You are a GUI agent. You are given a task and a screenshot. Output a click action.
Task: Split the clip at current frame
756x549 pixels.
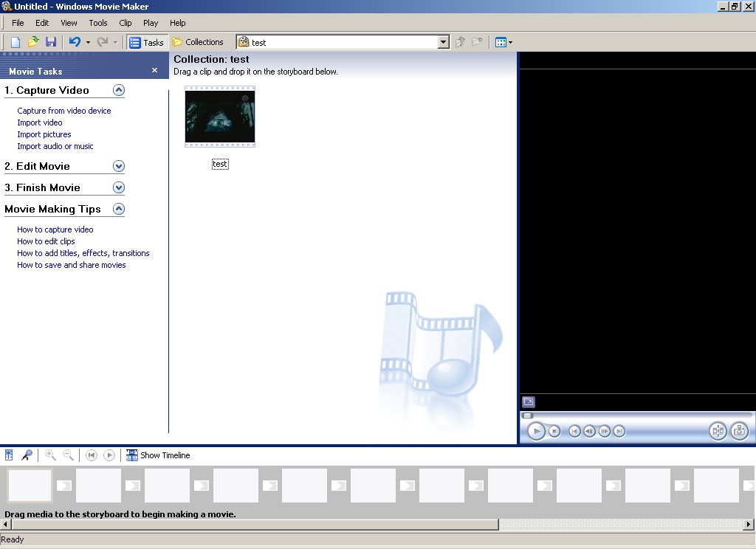click(x=718, y=431)
